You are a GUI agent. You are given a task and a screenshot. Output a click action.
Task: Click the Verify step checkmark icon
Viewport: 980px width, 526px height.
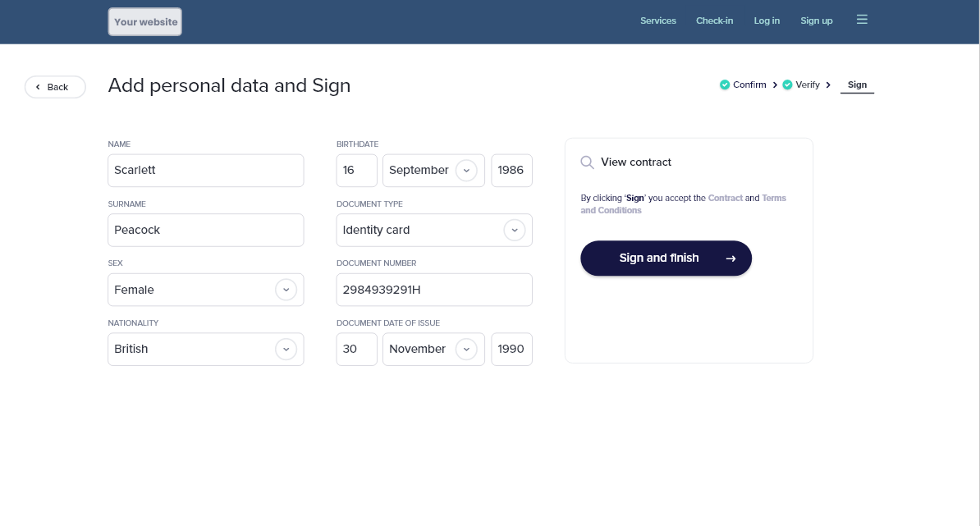tap(787, 85)
